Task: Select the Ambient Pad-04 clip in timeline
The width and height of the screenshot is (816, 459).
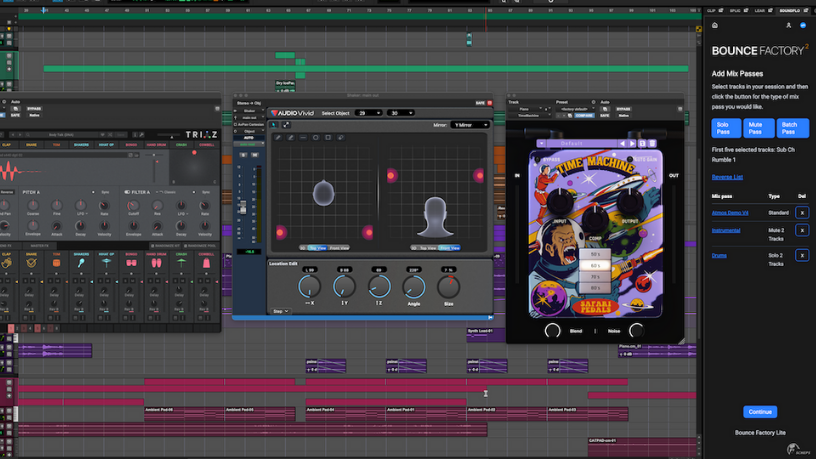Action: pos(345,414)
